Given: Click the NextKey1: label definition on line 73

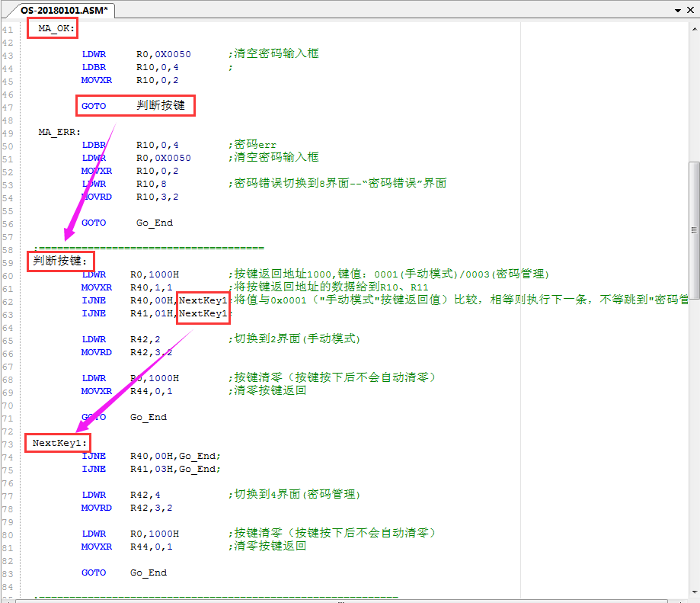Looking at the screenshot, I should pos(59,443).
